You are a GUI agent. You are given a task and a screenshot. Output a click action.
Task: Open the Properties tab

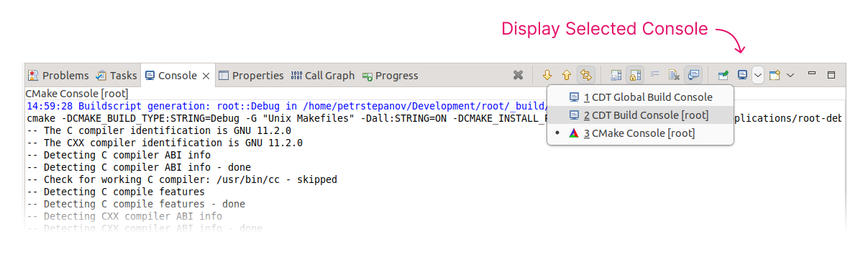[251, 76]
